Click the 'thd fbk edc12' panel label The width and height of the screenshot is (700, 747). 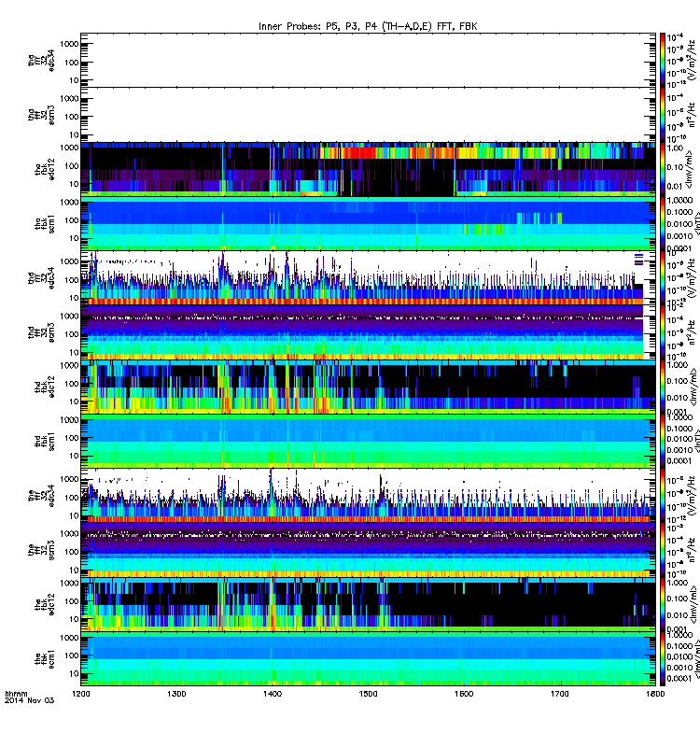[x=45, y=387]
